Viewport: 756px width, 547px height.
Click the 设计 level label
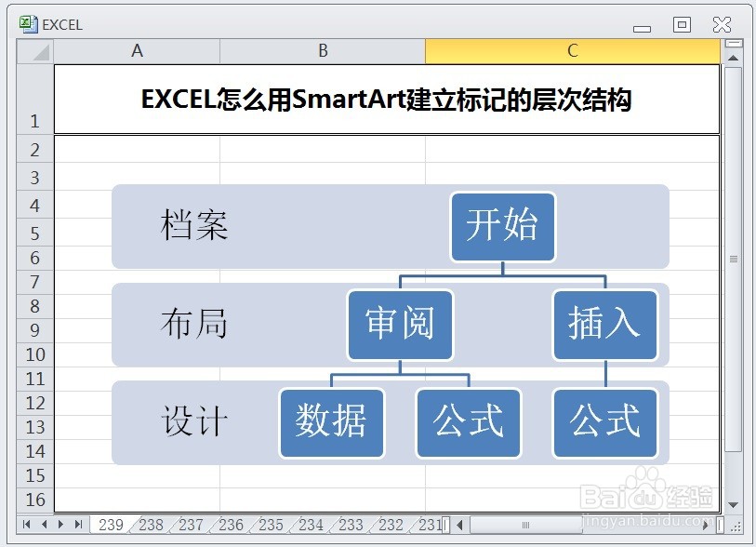pos(193,421)
